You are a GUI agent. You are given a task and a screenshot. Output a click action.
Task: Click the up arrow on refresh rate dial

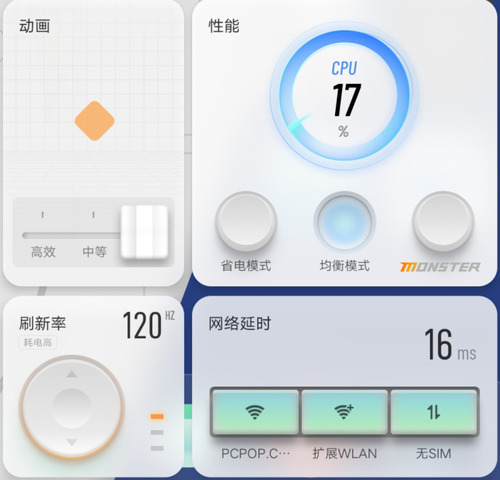click(72, 374)
